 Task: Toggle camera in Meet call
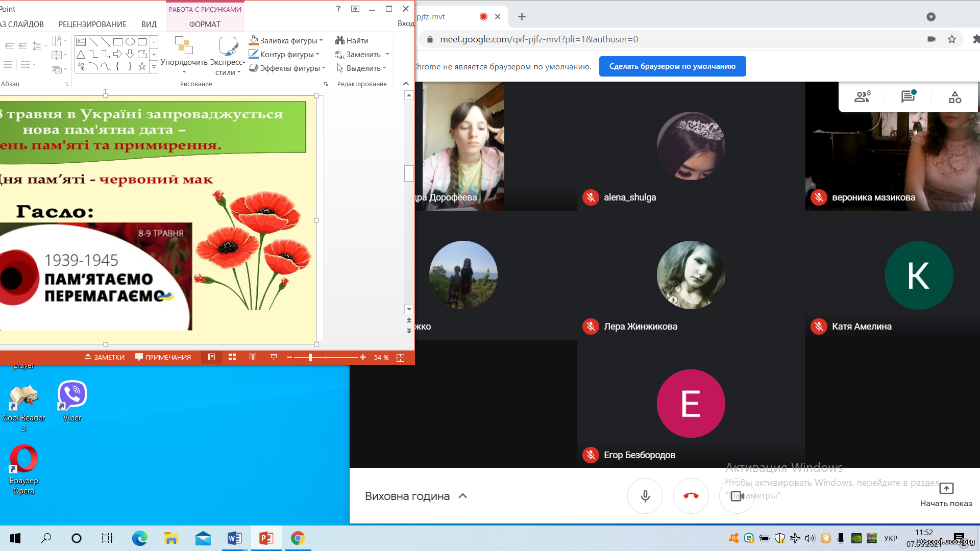(737, 496)
